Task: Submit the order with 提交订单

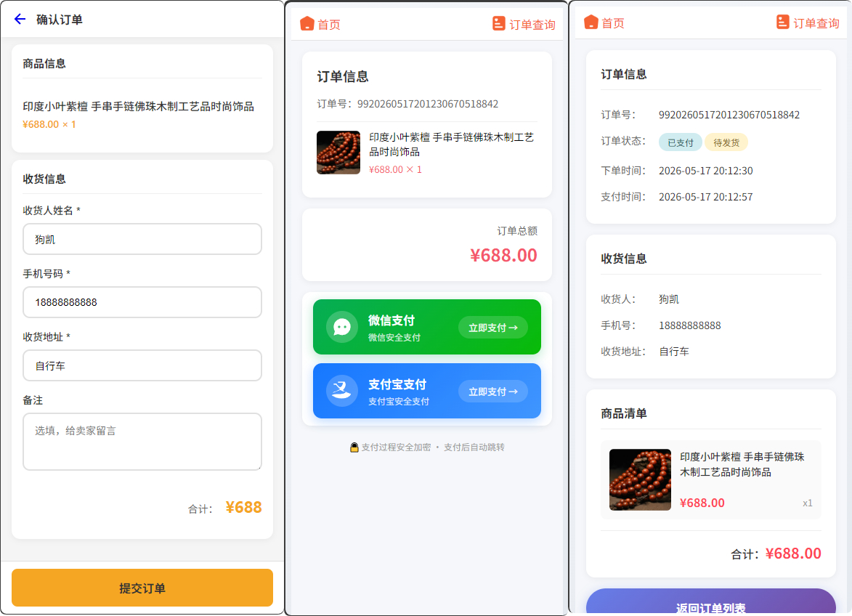Action: tap(142, 588)
